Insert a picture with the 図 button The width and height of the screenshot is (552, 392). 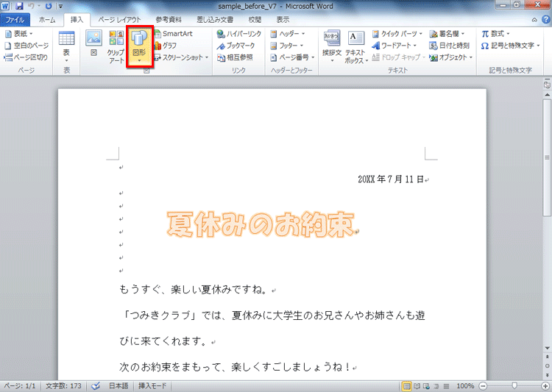click(x=93, y=43)
